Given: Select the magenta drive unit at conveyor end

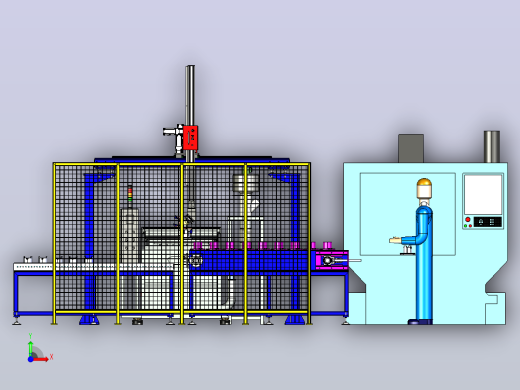Looking at the screenshot, I should (332, 260).
